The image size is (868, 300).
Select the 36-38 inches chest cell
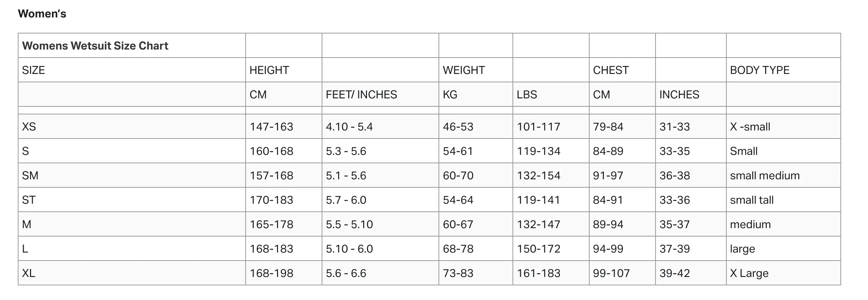[691, 175]
